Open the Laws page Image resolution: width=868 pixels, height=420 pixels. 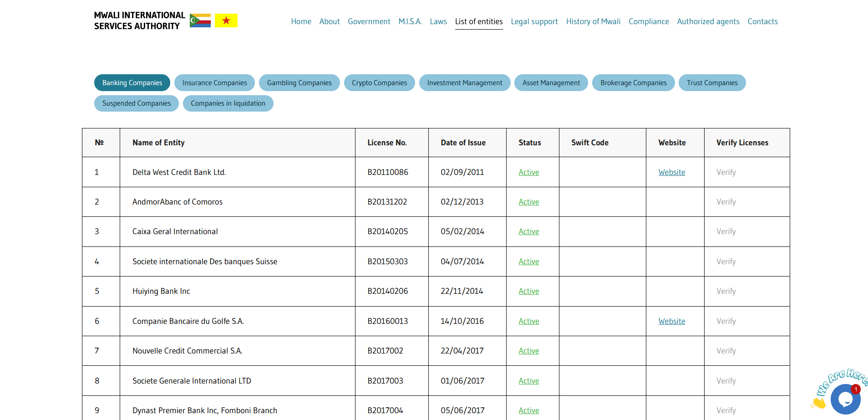[x=438, y=21]
